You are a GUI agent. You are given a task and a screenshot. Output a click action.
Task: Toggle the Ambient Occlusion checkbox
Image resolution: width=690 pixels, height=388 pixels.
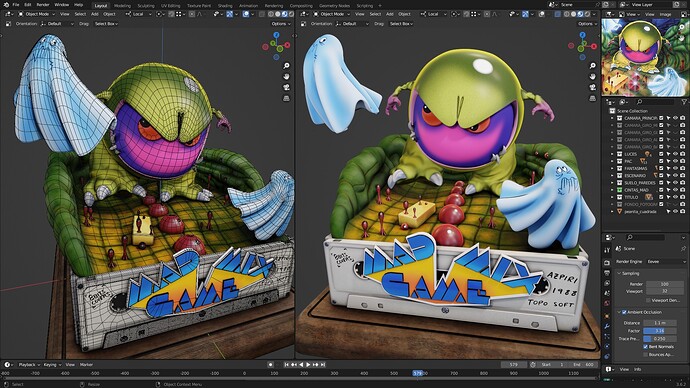624,312
